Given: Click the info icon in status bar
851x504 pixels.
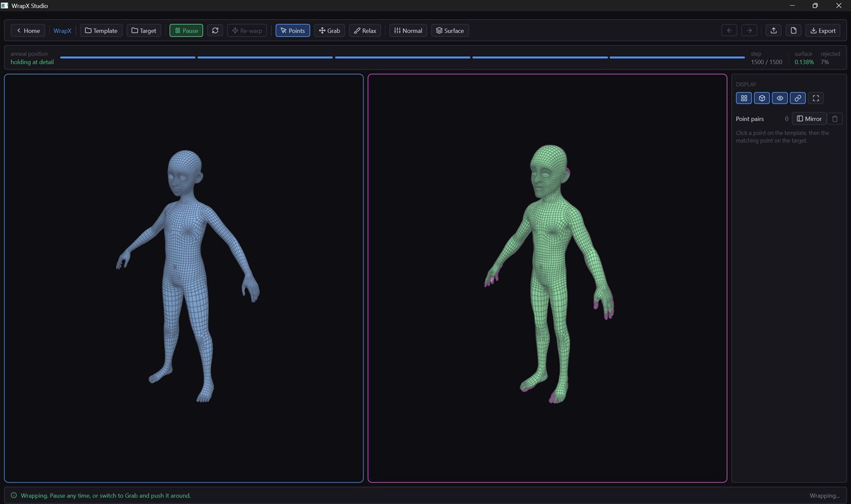Looking at the screenshot, I should pyautogui.click(x=14, y=495).
